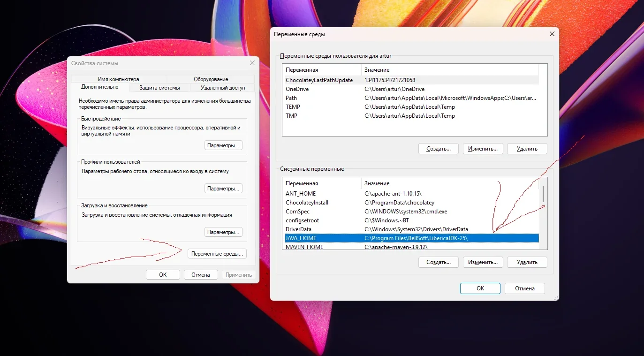Close the Переменные среды dialog
The width and height of the screenshot is (644, 356).
[552, 34]
